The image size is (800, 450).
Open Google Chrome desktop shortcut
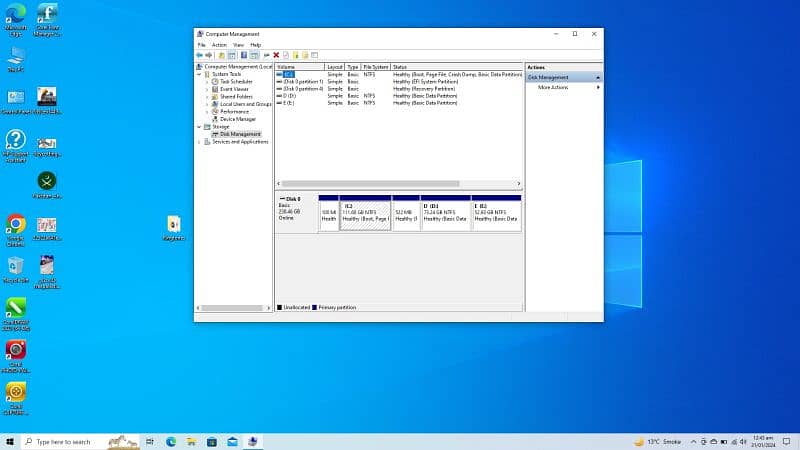click(x=16, y=224)
